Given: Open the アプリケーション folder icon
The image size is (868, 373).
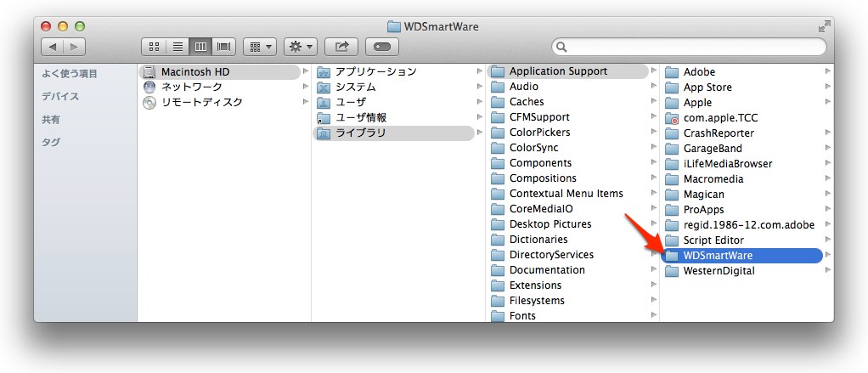Looking at the screenshot, I should 324,72.
